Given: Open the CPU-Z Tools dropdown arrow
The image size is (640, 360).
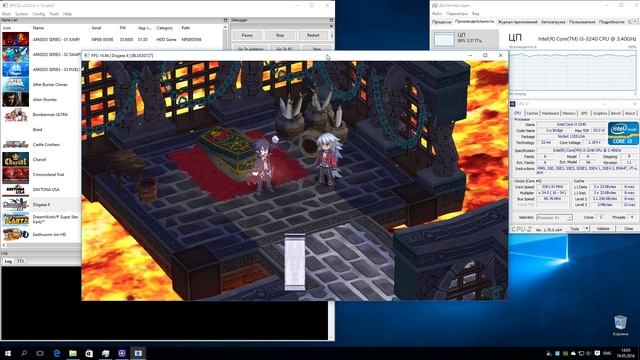Looking at the screenshot, I should [587, 229].
